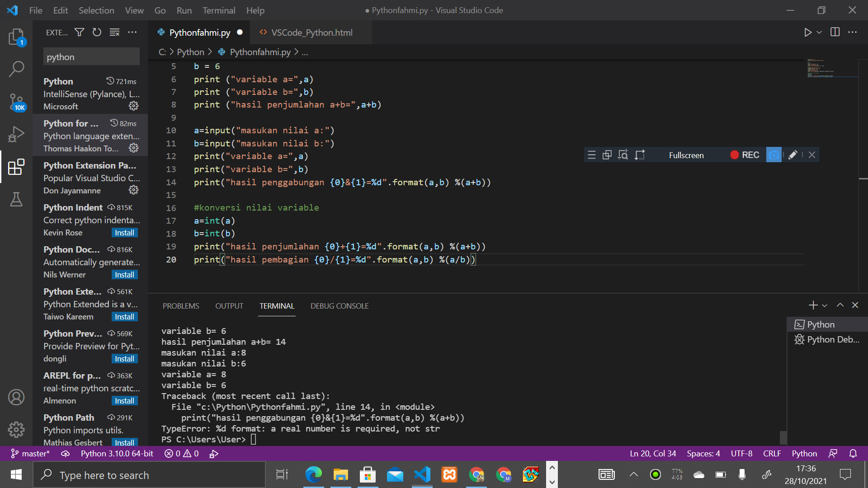Click the extensions search box with python
Image resolution: width=868 pixels, height=488 pixels.
pos(91,57)
